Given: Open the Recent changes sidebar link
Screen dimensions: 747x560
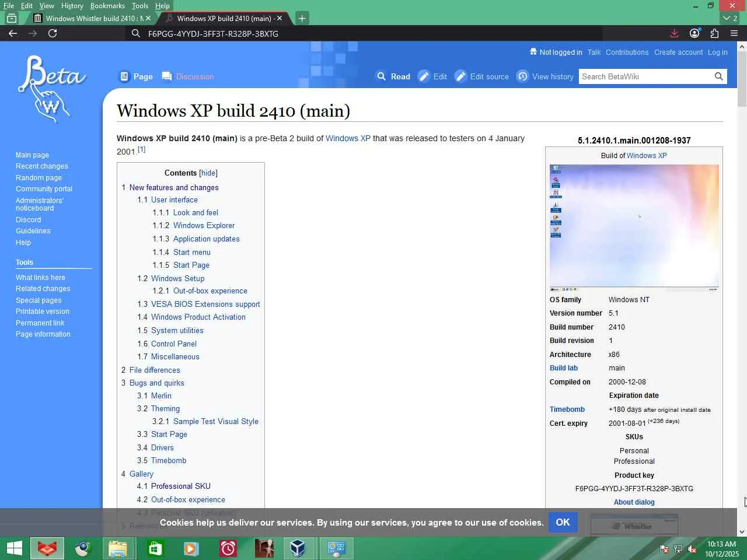Looking at the screenshot, I should pyautogui.click(x=42, y=166).
